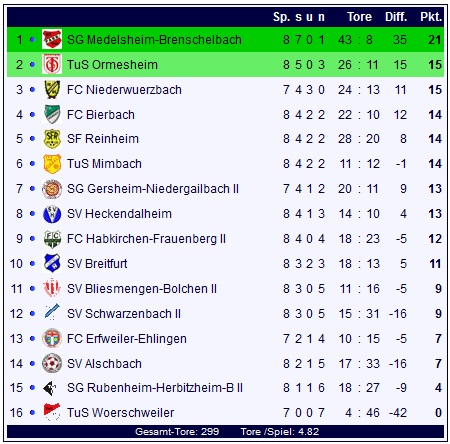Click the yellow SF Reinheim SFR logo

pos(52,139)
